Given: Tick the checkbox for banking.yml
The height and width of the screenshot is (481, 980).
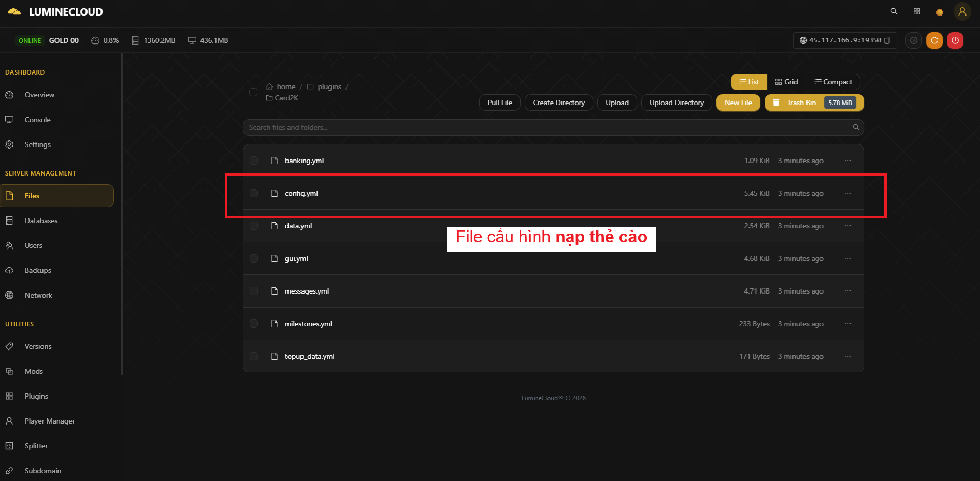Looking at the screenshot, I should coord(254,161).
